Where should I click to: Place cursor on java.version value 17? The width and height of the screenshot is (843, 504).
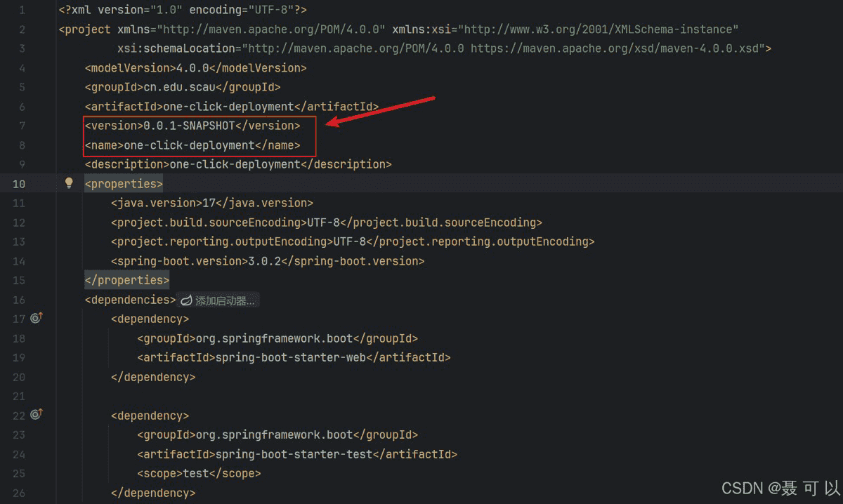208,203
